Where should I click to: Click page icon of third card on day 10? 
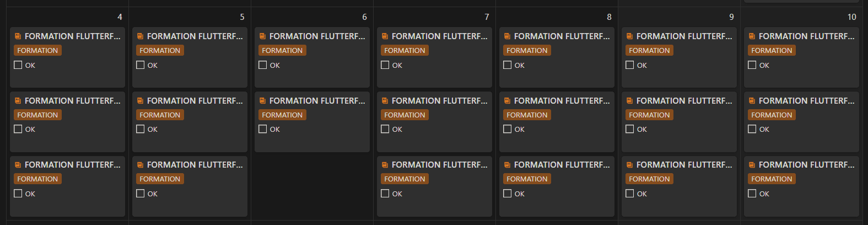pos(752,165)
